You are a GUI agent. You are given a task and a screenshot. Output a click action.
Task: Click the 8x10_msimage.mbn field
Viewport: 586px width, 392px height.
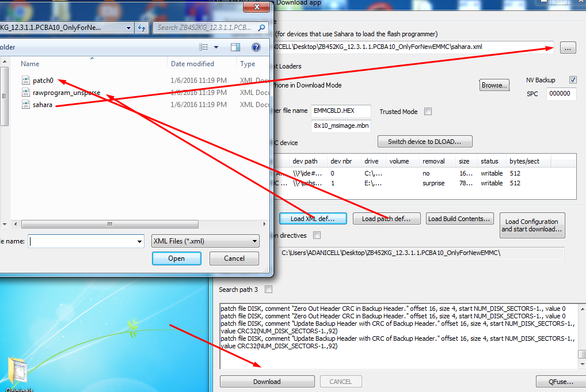pyautogui.click(x=341, y=125)
